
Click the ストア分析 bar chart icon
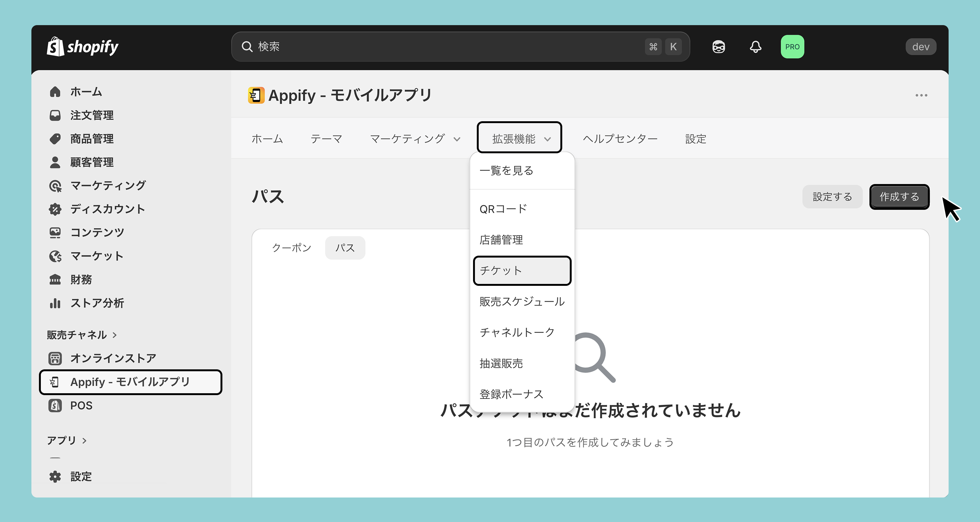(55, 303)
